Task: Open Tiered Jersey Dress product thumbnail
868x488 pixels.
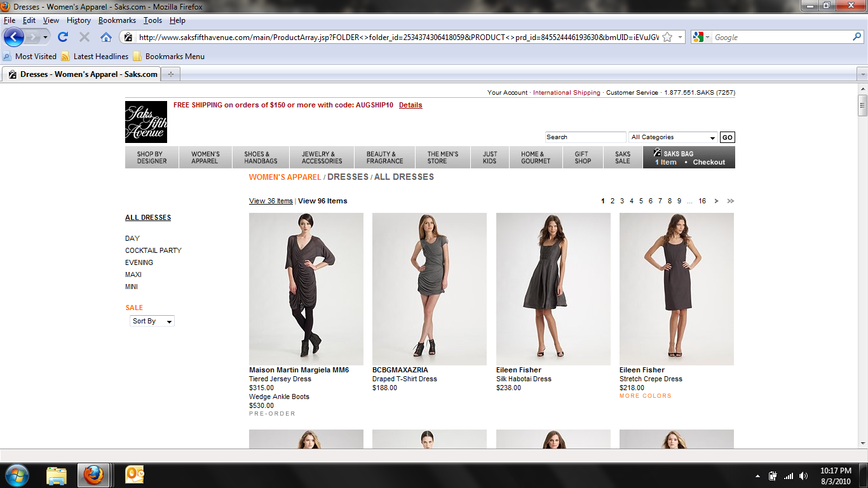Action: (306, 289)
